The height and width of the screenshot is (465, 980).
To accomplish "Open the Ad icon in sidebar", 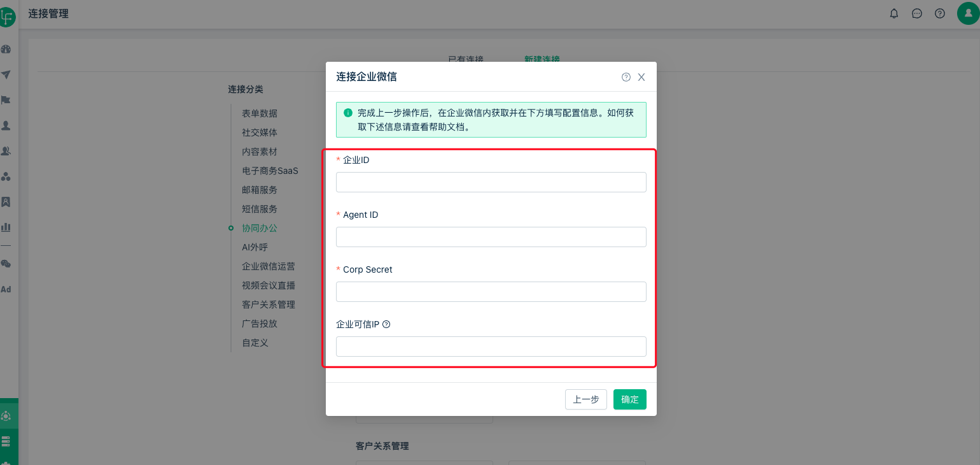I will [x=6, y=289].
